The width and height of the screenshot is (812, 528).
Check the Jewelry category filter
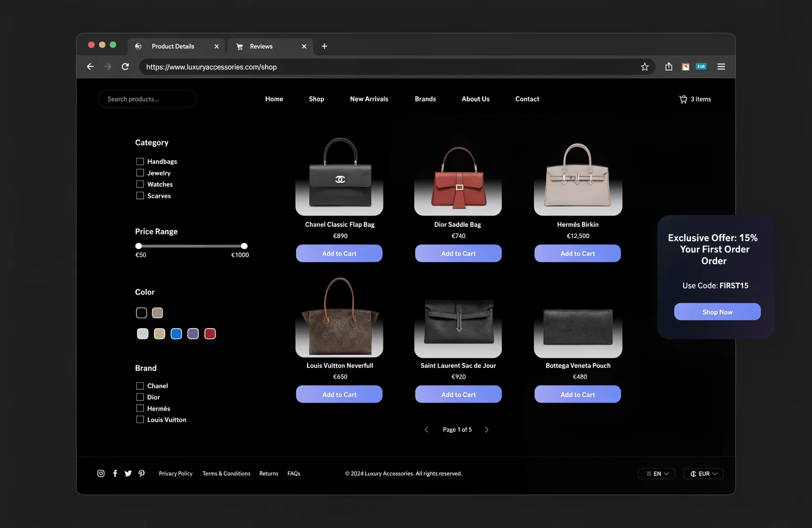click(140, 173)
